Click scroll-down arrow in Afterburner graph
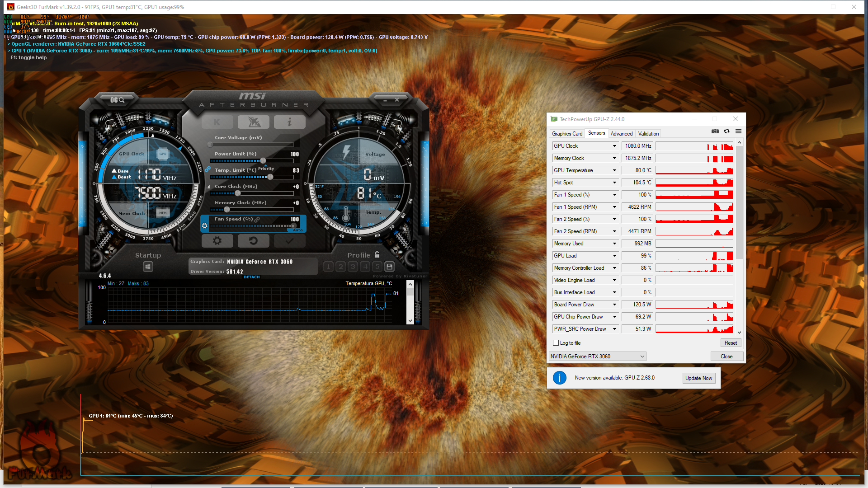The height and width of the screenshot is (488, 868). [x=410, y=321]
